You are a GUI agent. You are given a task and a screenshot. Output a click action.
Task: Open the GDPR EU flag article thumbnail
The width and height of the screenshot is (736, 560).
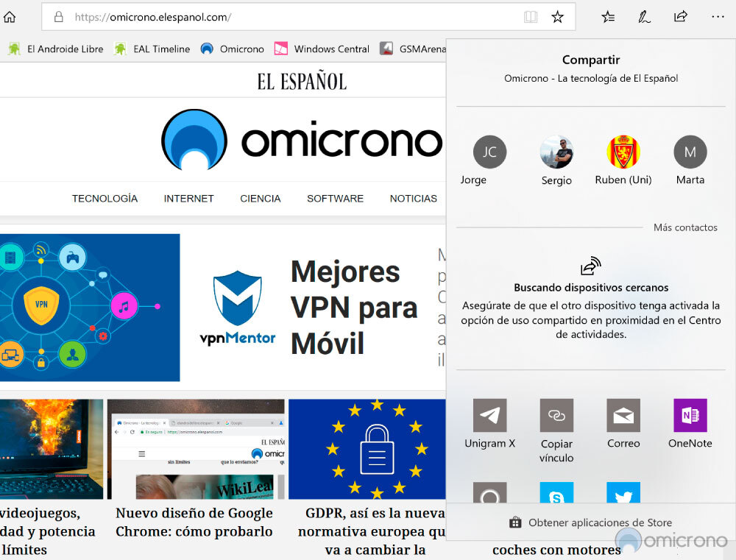(367, 449)
